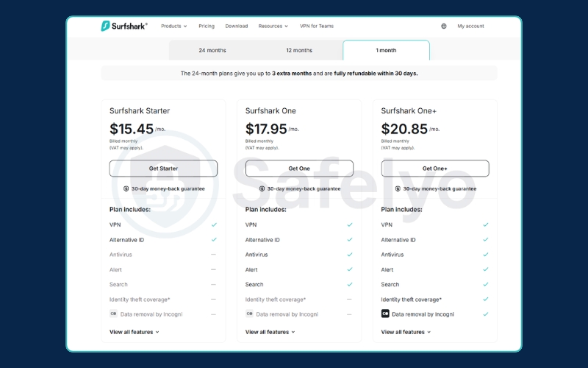Click the Surfshark Starter heading
The image size is (588, 368).
(140, 111)
